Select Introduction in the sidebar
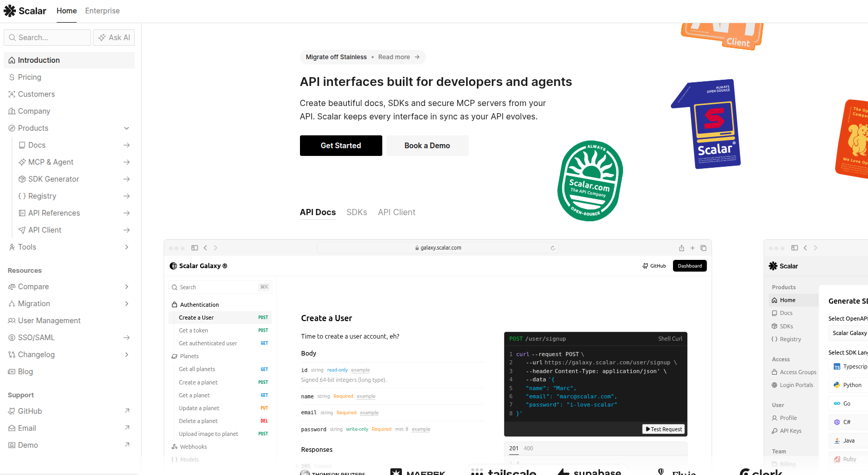Image resolution: width=868 pixels, height=475 pixels. (69, 60)
